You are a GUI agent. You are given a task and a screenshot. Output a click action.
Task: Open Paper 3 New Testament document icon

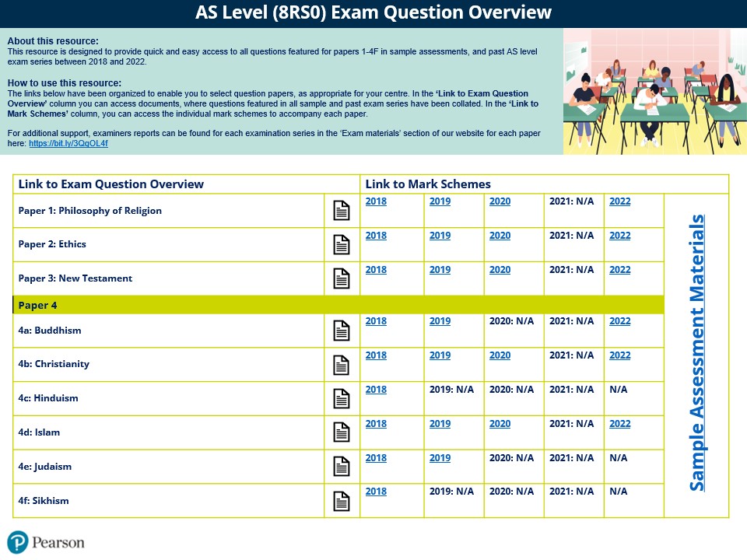point(342,278)
